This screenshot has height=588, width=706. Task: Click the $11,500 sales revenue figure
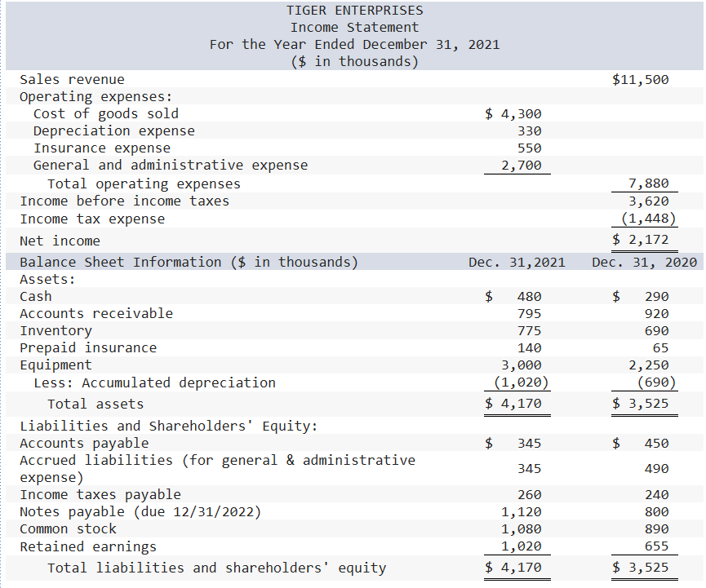[x=640, y=79]
